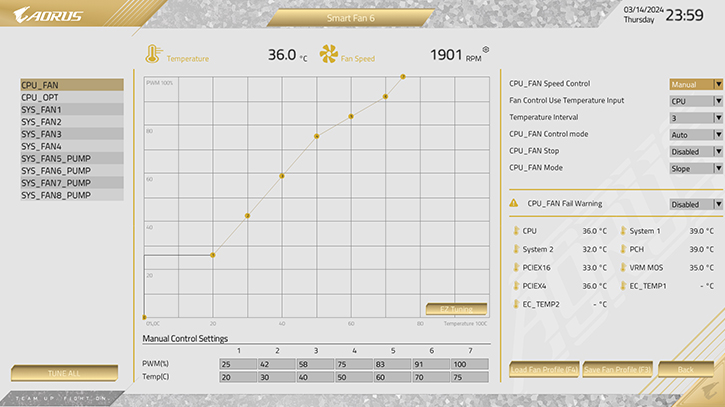Open the CPU_FAN Speed Control dropdown
Viewport: 725px width, 407px height.
(696, 84)
